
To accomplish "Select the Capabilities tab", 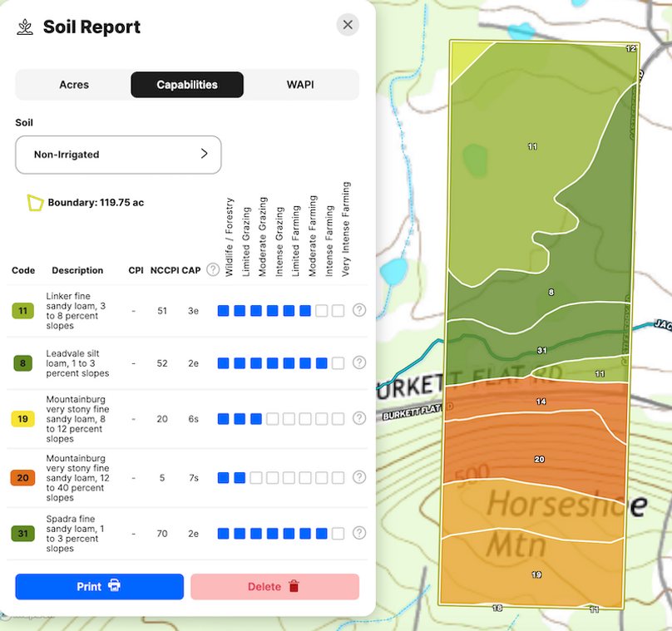I will [187, 85].
